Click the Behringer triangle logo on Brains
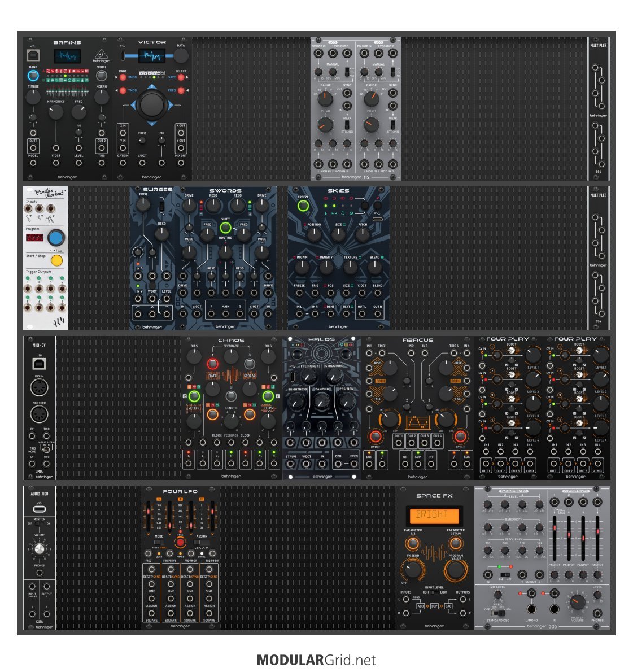 click(x=101, y=54)
